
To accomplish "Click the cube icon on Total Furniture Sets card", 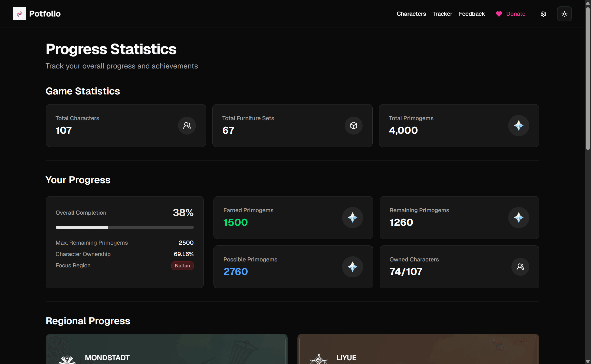I will point(353,125).
